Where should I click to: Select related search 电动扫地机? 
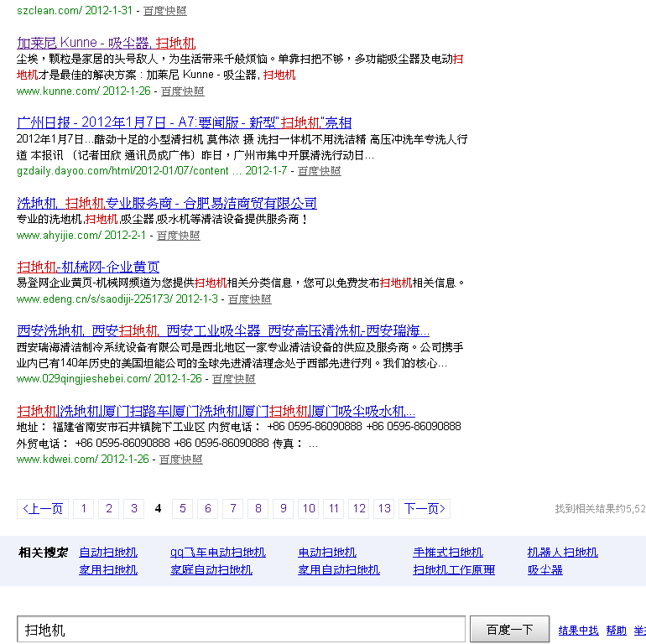click(327, 552)
